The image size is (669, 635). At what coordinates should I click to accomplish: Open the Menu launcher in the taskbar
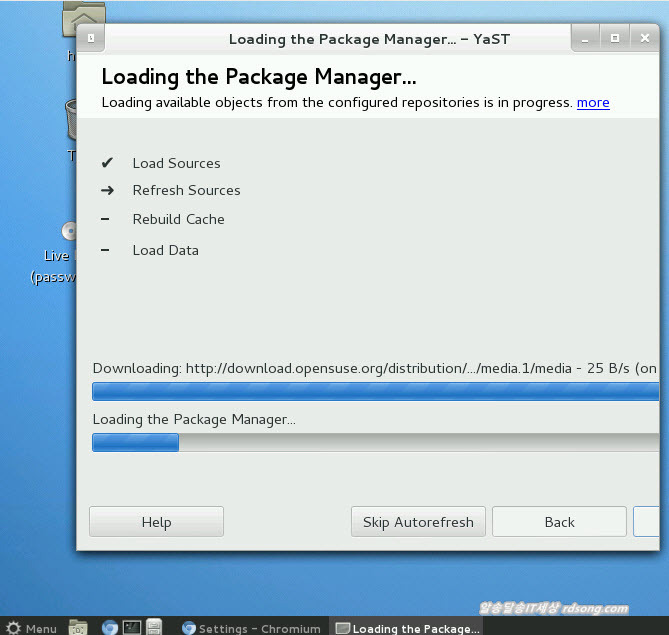30,628
